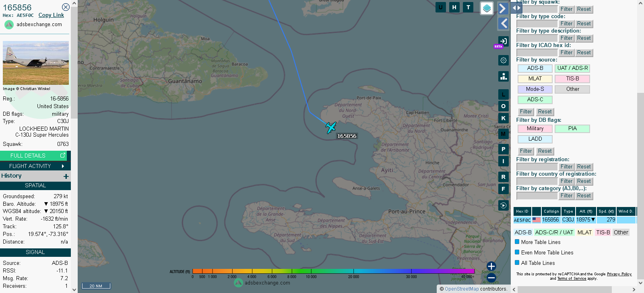
Task: Toggle the R map button
Action: tap(503, 177)
